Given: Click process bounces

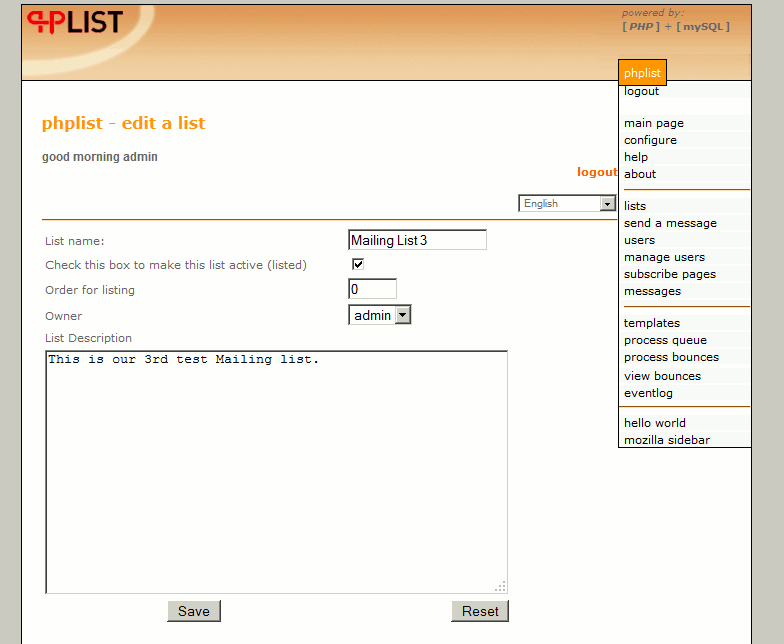Looking at the screenshot, I should pos(671,357).
